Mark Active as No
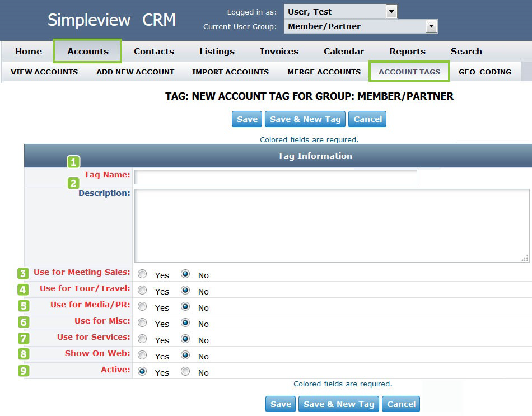The width and height of the screenshot is (532, 416). (x=185, y=372)
